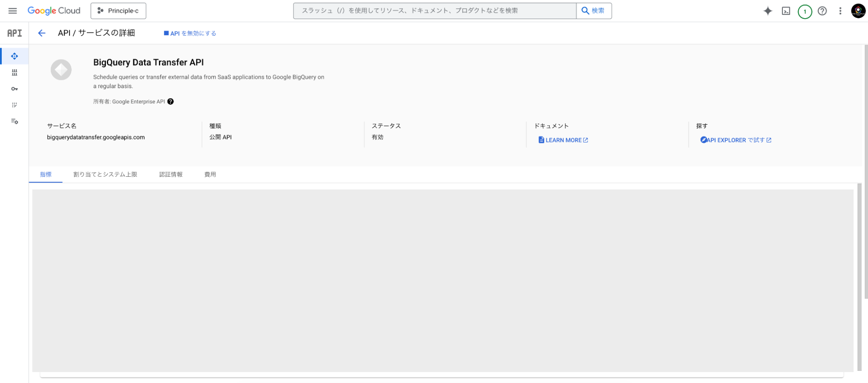
Task: Switch to 認証情報 tab
Action: (171, 175)
